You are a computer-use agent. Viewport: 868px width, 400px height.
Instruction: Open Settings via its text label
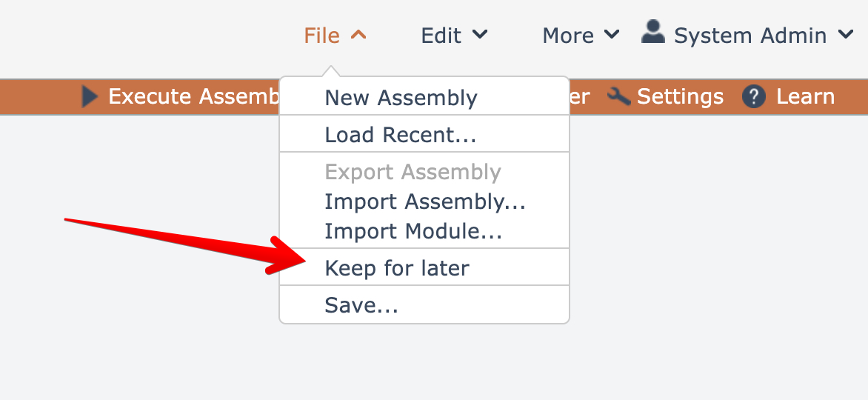(x=680, y=97)
